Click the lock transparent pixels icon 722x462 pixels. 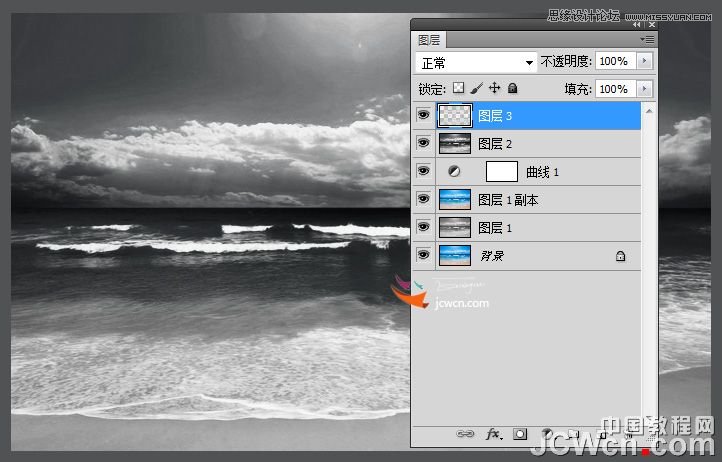tap(459, 89)
